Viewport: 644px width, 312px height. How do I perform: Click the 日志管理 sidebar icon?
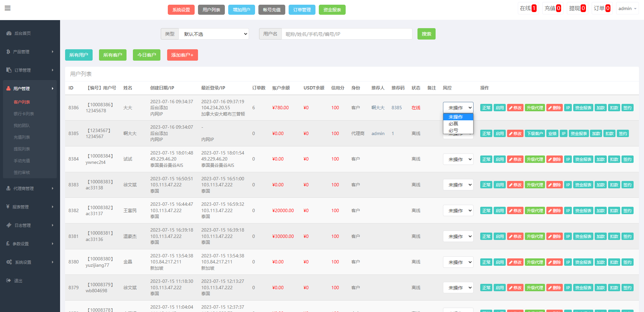click(9, 225)
